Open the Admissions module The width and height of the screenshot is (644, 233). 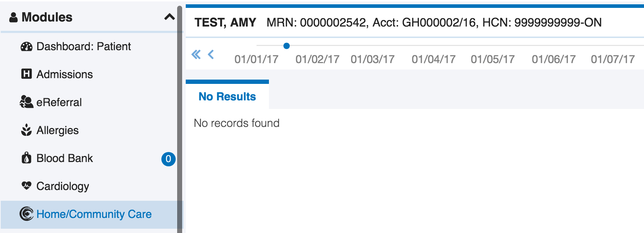pyautogui.click(x=65, y=74)
